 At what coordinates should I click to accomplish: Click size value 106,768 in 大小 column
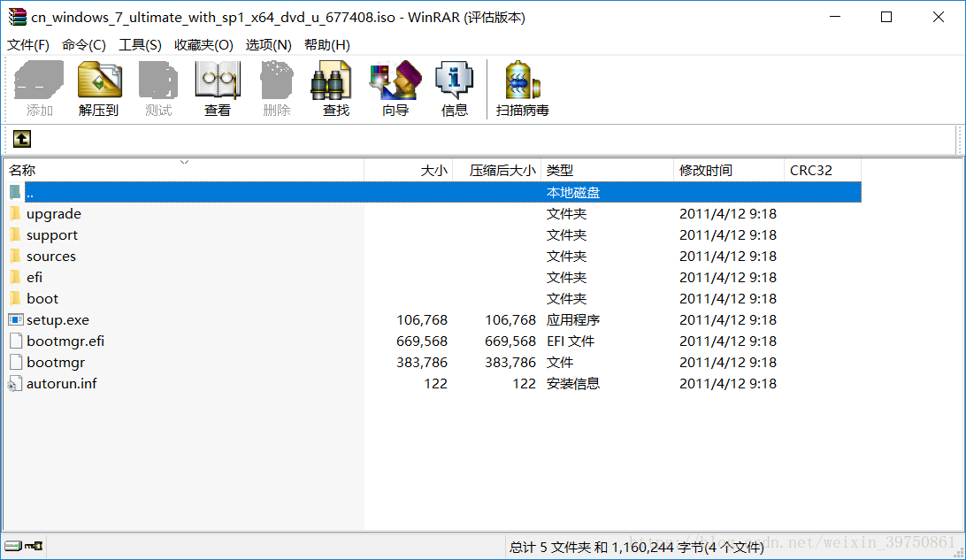point(422,320)
